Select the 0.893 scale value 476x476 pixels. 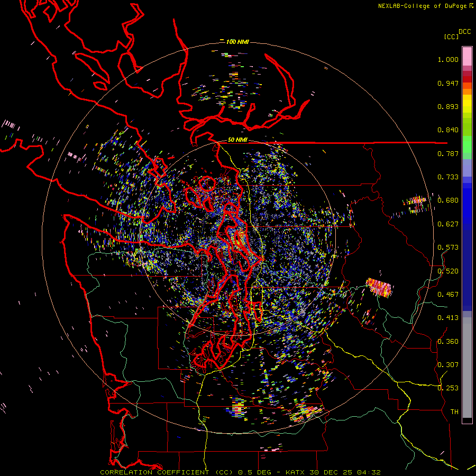click(x=448, y=106)
